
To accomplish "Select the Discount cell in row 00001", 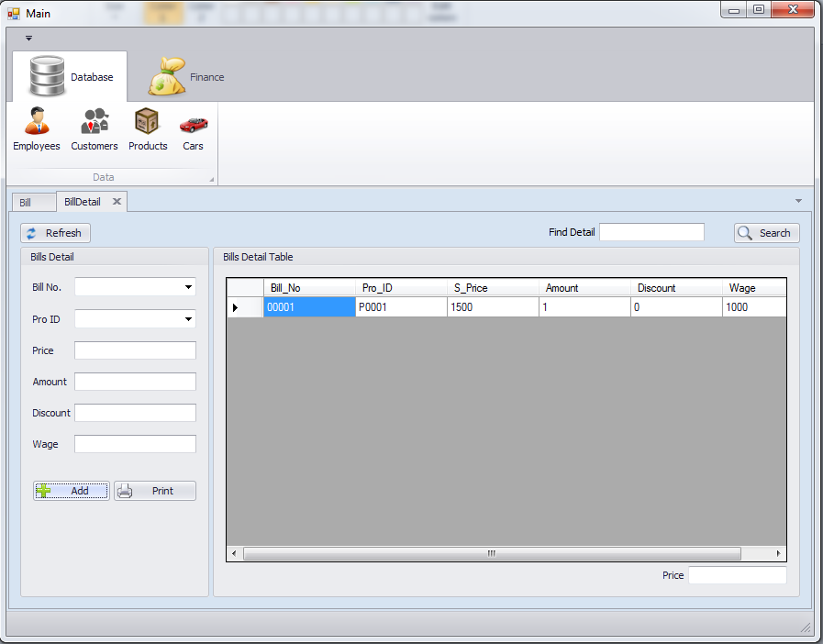I will click(x=676, y=307).
